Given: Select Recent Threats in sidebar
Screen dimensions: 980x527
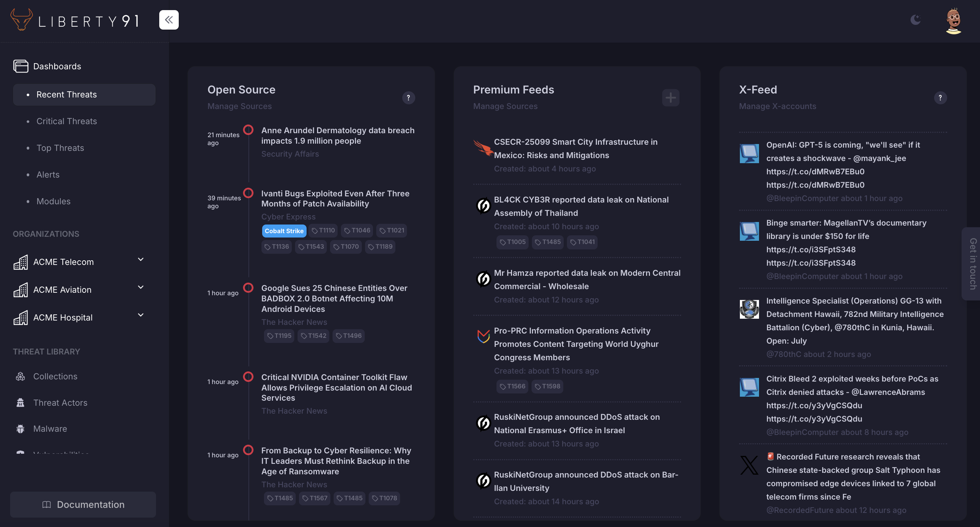Looking at the screenshot, I should 84,95.
